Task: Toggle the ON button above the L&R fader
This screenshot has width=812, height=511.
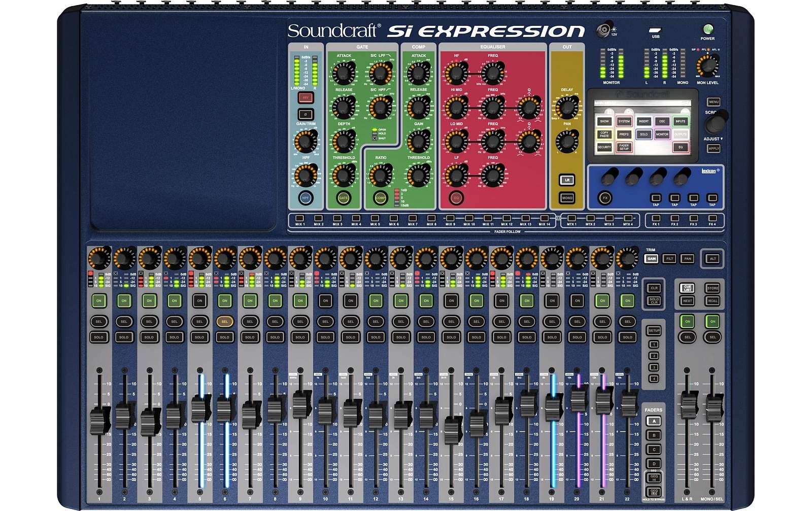Action: pos(688,321)
